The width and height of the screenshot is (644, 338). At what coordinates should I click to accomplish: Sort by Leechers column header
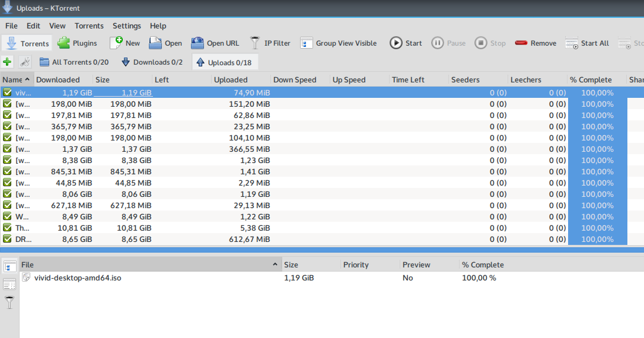point(537,79)
